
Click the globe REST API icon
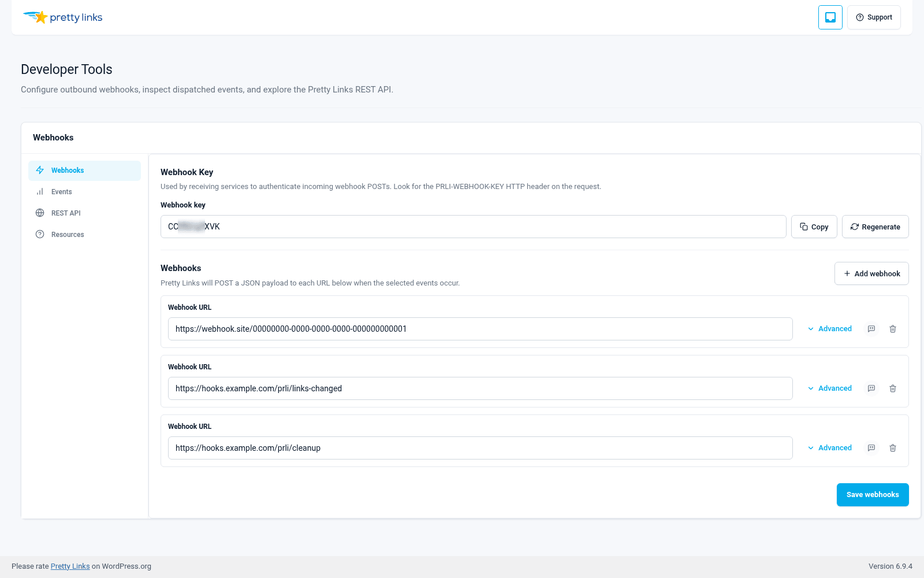pos(40,213)
